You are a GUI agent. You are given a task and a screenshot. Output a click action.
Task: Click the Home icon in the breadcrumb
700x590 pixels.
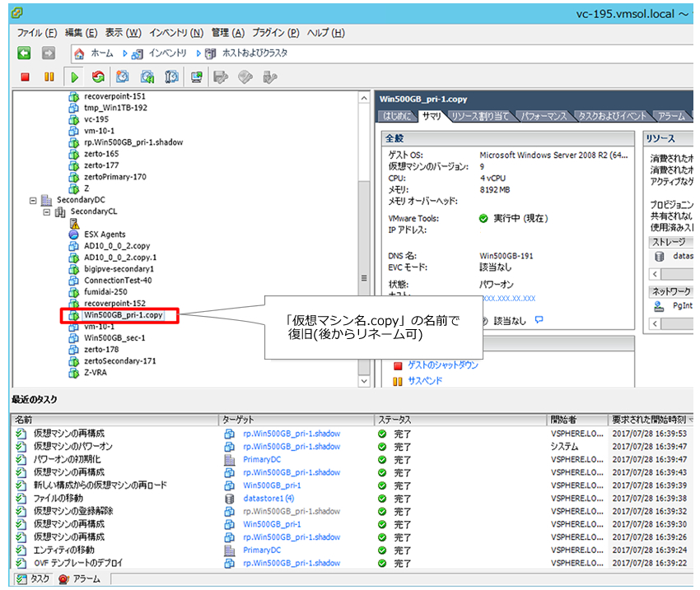click(79, 54)
